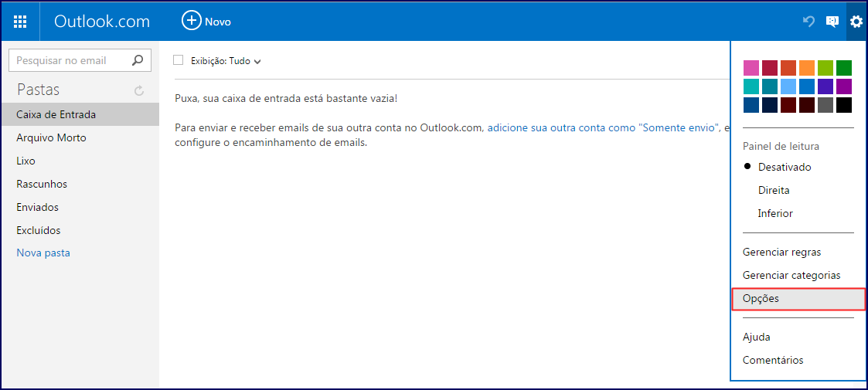868x390 pixels.
Task: Open the messaging chat icon
Action: click(832, 22)
